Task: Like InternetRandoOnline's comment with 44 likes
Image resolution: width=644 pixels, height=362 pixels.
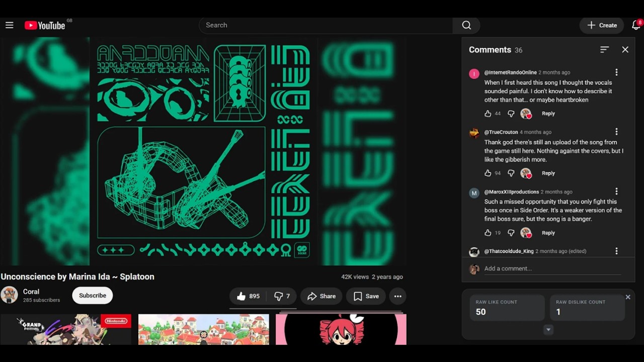Action: [x=488, y=114]
